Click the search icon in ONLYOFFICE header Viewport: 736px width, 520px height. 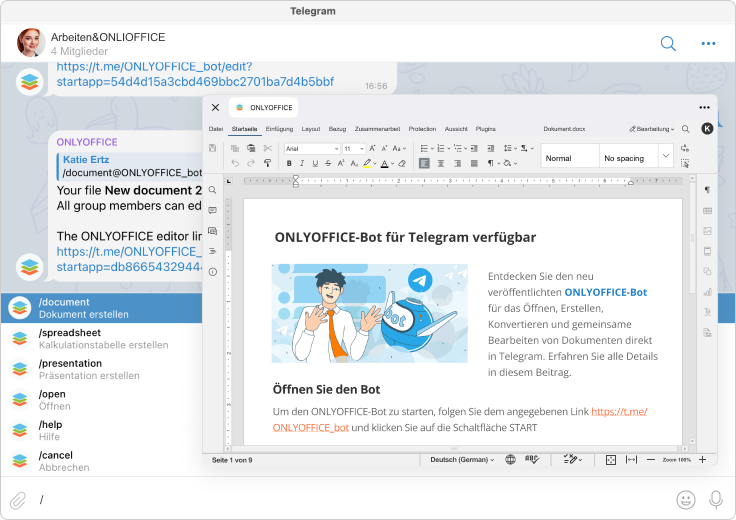pos(686,129)
